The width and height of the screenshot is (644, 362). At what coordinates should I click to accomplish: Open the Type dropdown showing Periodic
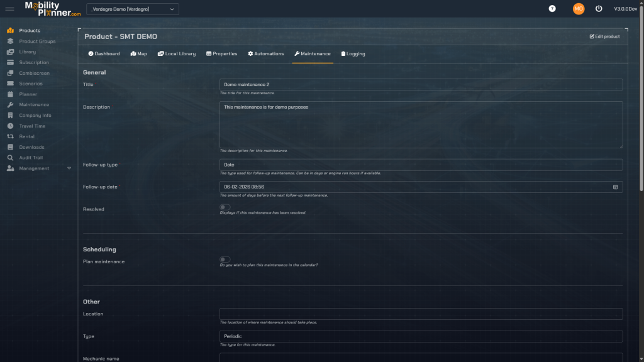click(421, 336)
